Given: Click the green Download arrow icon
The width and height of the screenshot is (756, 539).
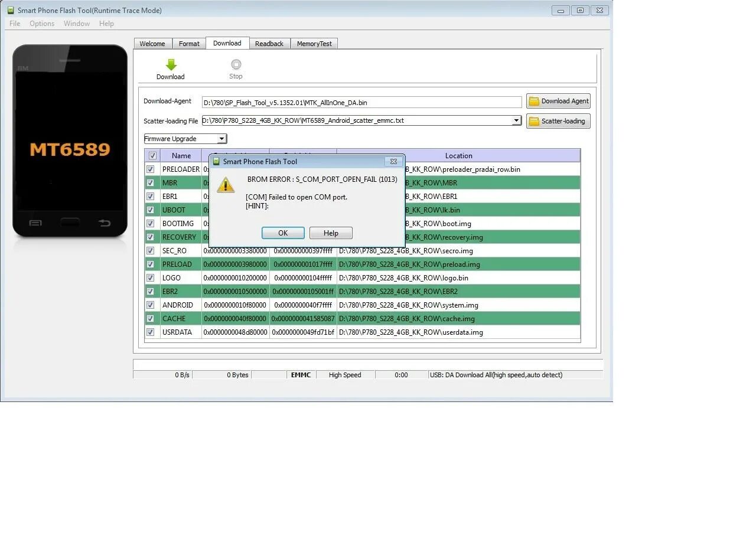Looking at the screenshot, I should click(171, 65).
